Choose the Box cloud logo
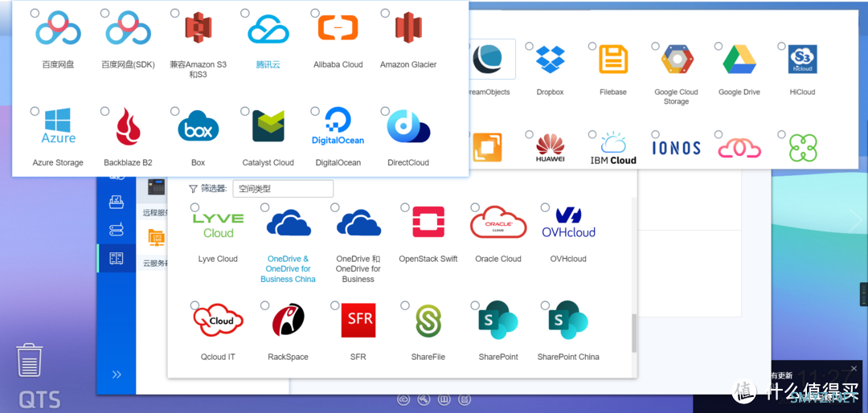 pos(199,126)
